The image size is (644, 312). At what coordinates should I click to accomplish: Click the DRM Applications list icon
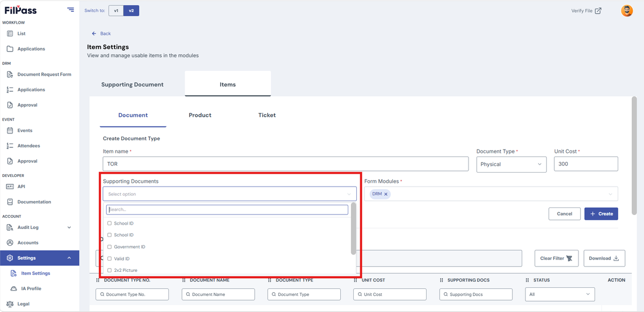[10, 90]
